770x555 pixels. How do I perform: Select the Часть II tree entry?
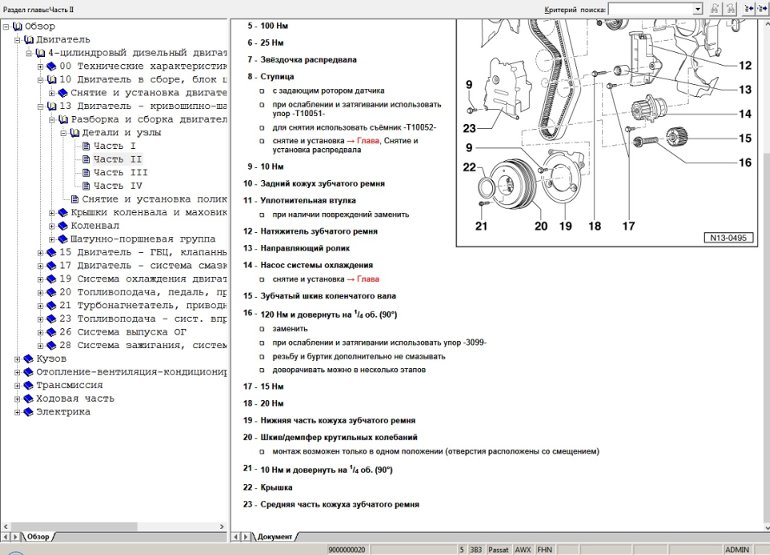(117, 159)
